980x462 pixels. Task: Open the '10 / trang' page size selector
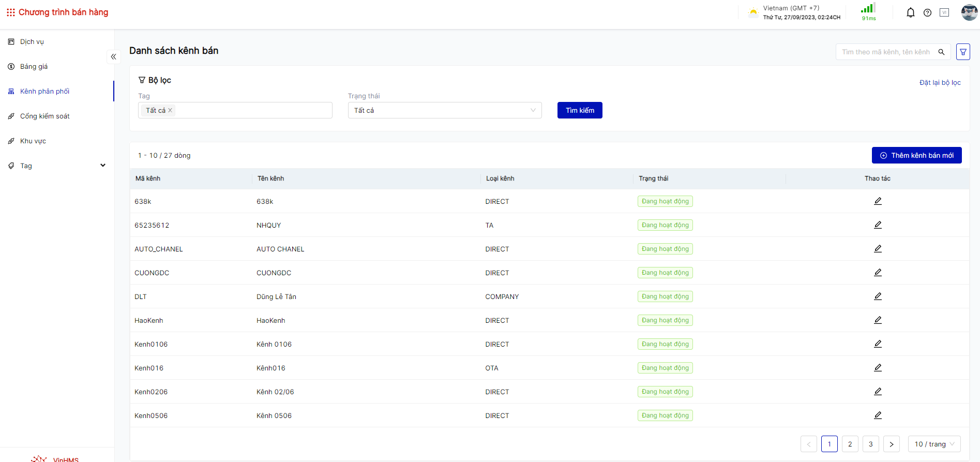pyautogui.click(x=934, y=444)
